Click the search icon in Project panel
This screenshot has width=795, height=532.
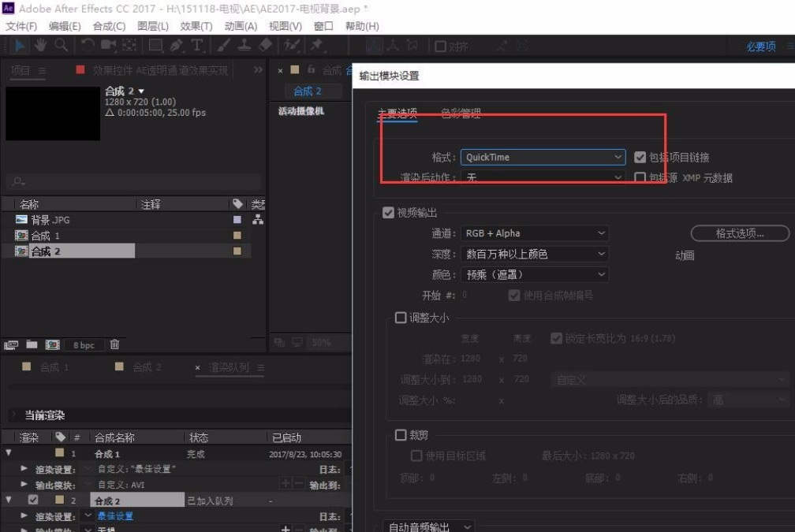pos(19,181)
